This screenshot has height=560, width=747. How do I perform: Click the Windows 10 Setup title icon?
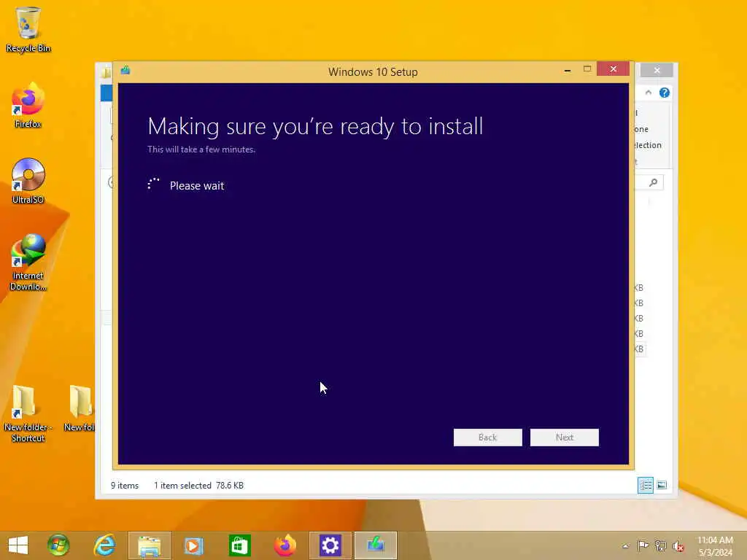(x=125, y=71)
